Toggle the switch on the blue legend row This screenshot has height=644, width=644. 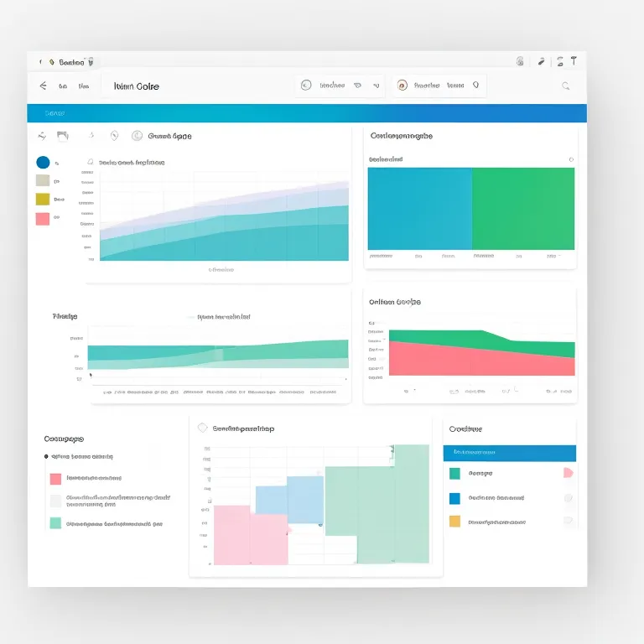pos(568,497)
